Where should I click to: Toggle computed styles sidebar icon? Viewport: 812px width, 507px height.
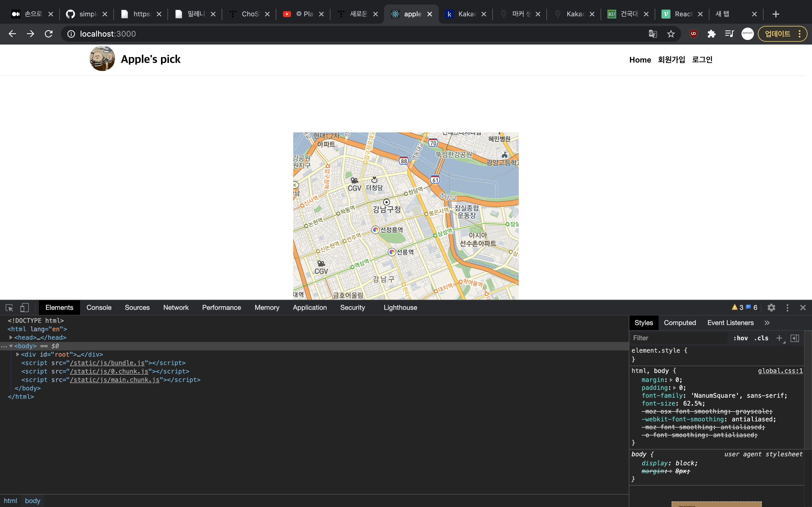[795, 338]
